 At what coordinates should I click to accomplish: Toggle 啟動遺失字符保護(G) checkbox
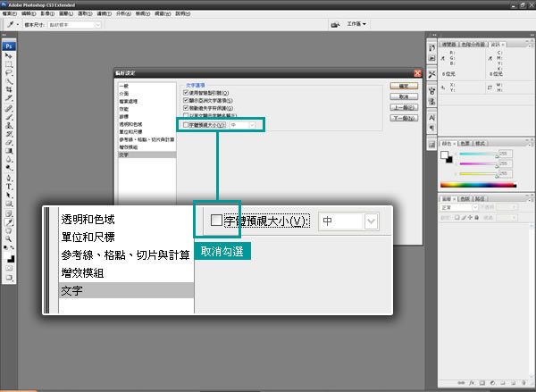coord(186,108)
